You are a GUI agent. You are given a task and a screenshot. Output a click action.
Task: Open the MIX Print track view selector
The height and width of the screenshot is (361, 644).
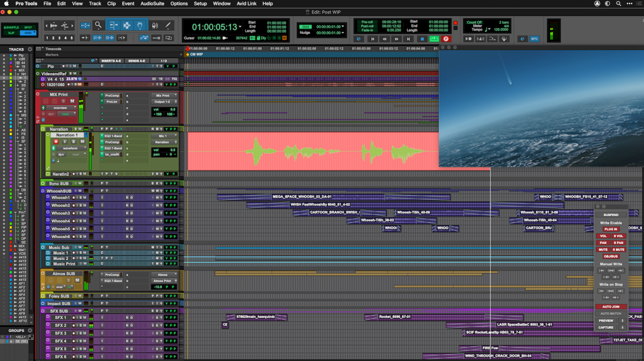point(62,108)
